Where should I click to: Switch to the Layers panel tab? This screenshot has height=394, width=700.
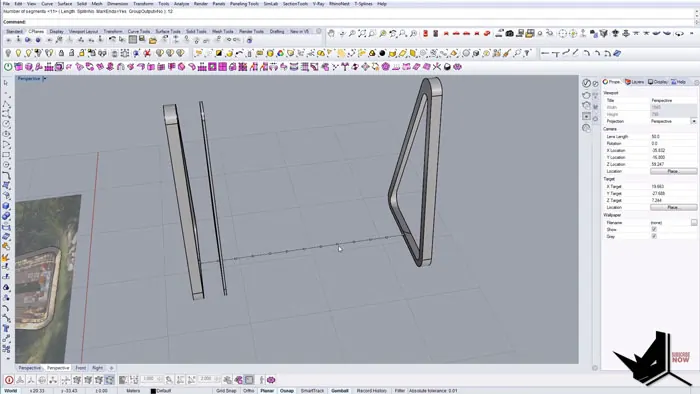[x=634, y=82]
